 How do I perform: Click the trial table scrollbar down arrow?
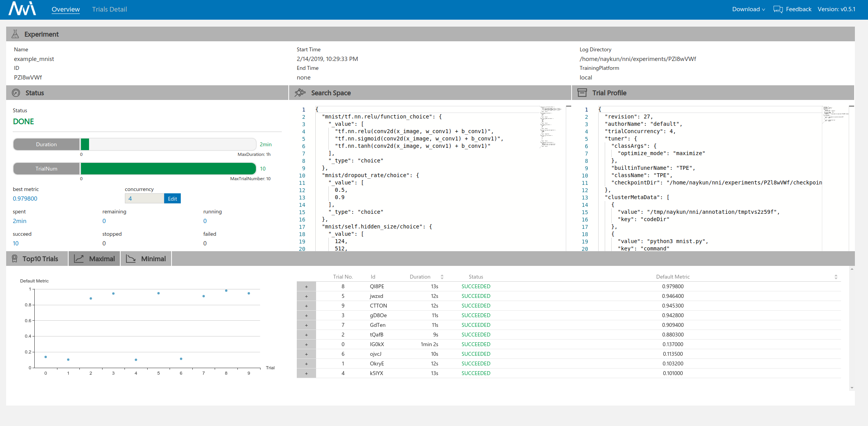coord(852,388)
